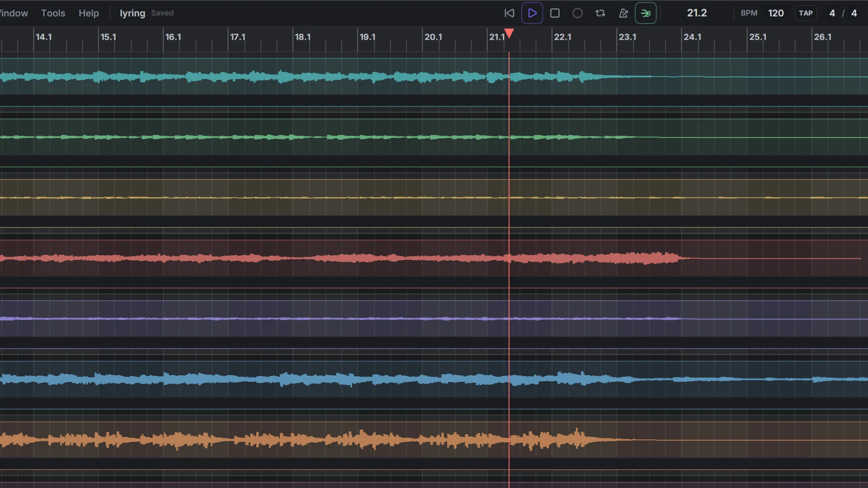This screenshot has width=868, height=488.
Task: Jump to bar 18.1 on the ruler
Action: pos(303,37)
